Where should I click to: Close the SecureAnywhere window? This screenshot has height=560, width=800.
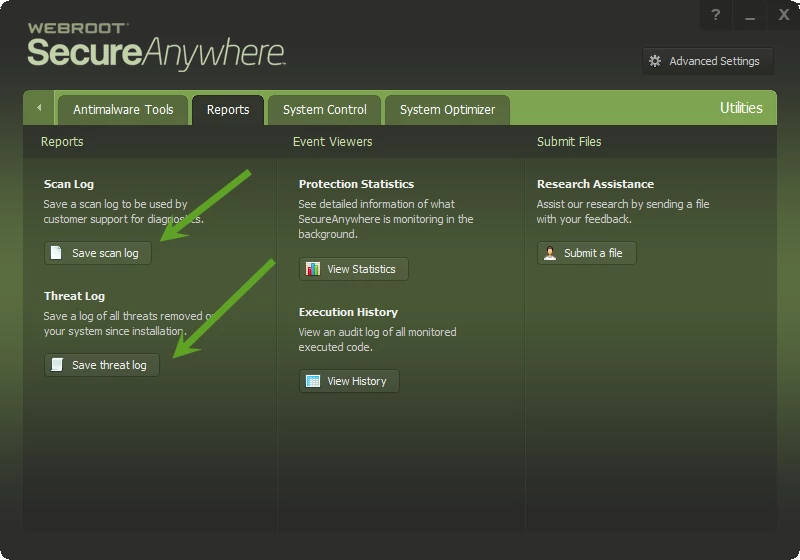pyautogui.click(x=784, y=15)
